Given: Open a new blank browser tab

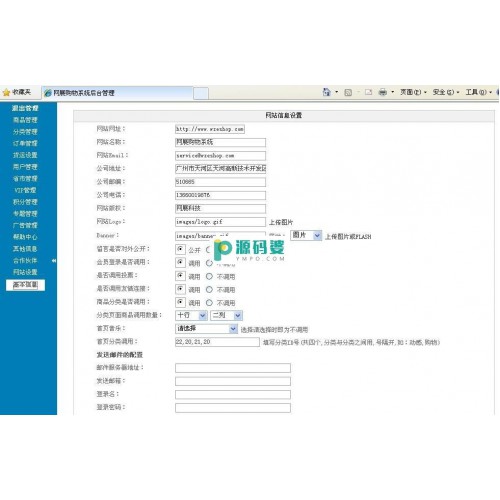Looking at the screenshot, I should click(201, 93).
